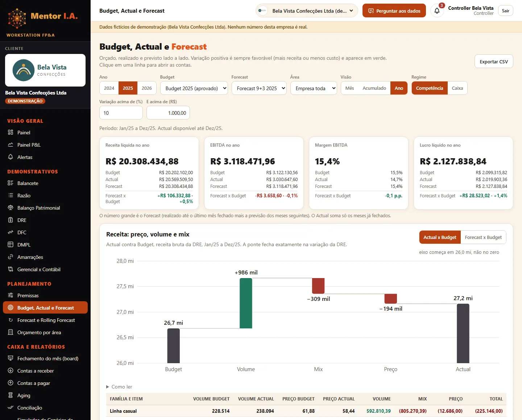Click the Balancete list icon
522x420 pixels.
pyautogui.click(x=11, y=183)
